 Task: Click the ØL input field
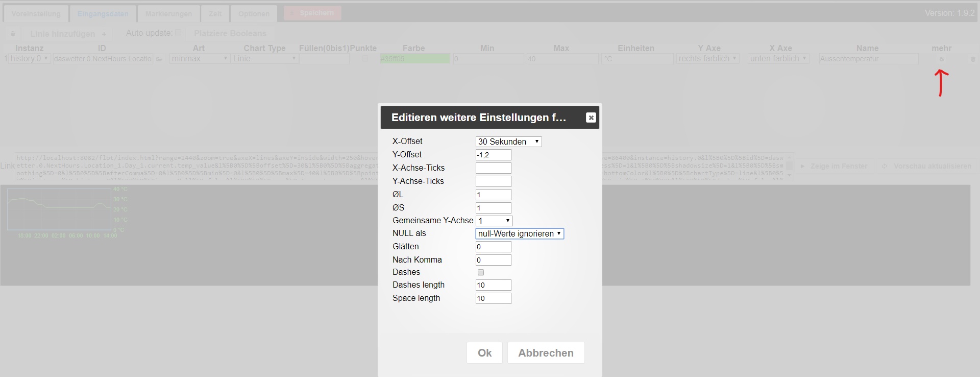tap(493, 195)
